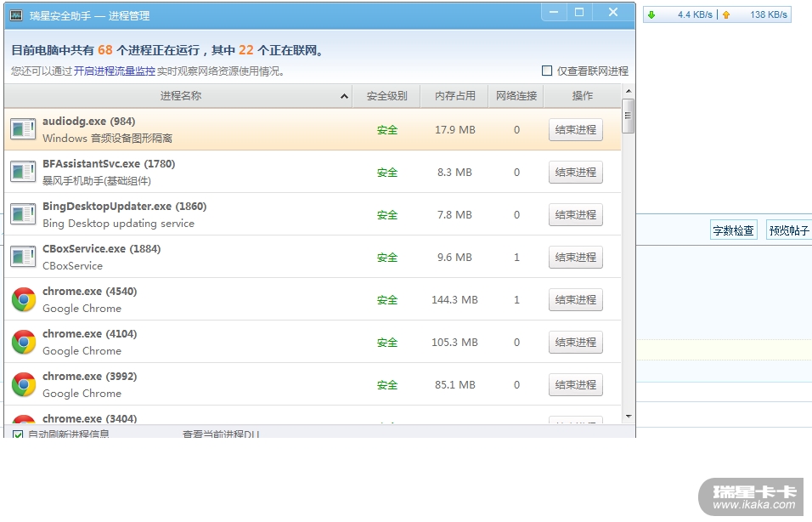End the chrome.exe (4104) process
The image size is (812, 522).
[x=575, y=342]
